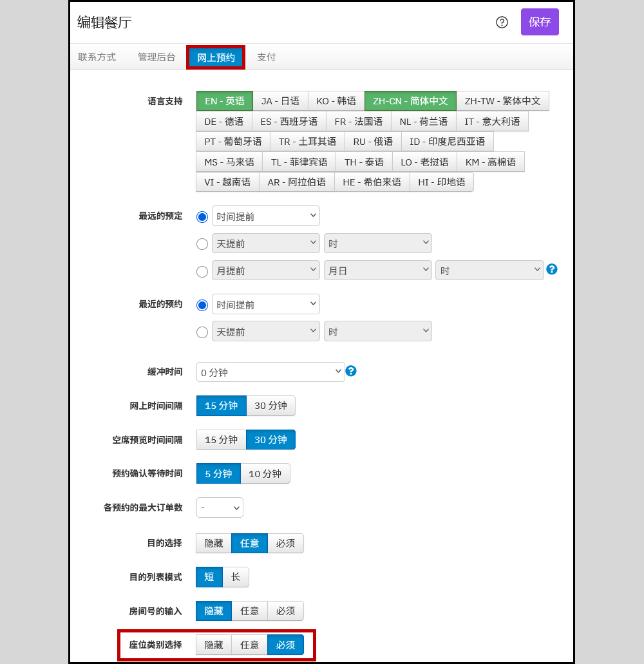Image resolution: width=644 pixels, height=664 pixels.
Task: Click the help icon next to 缓冲时间
Action: 351,372
